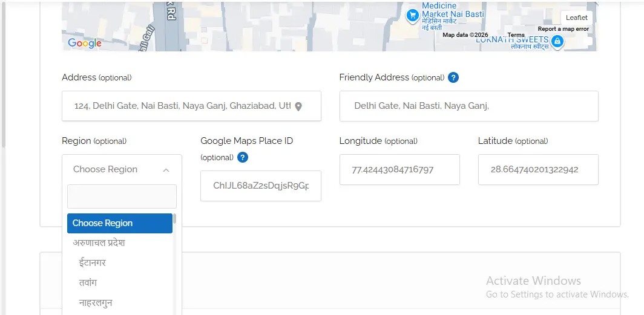Open the Leaflet attribution link
The image size is (644, 315).
coord(576,18)
